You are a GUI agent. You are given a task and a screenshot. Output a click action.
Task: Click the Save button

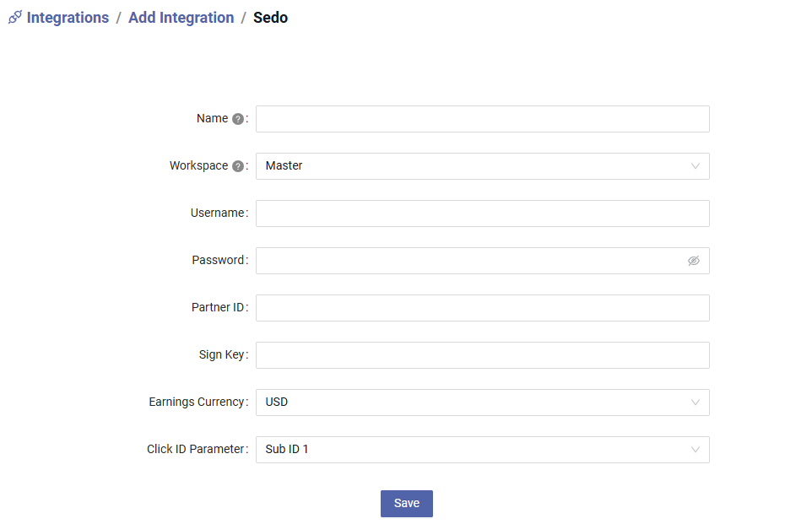point(407,503)
